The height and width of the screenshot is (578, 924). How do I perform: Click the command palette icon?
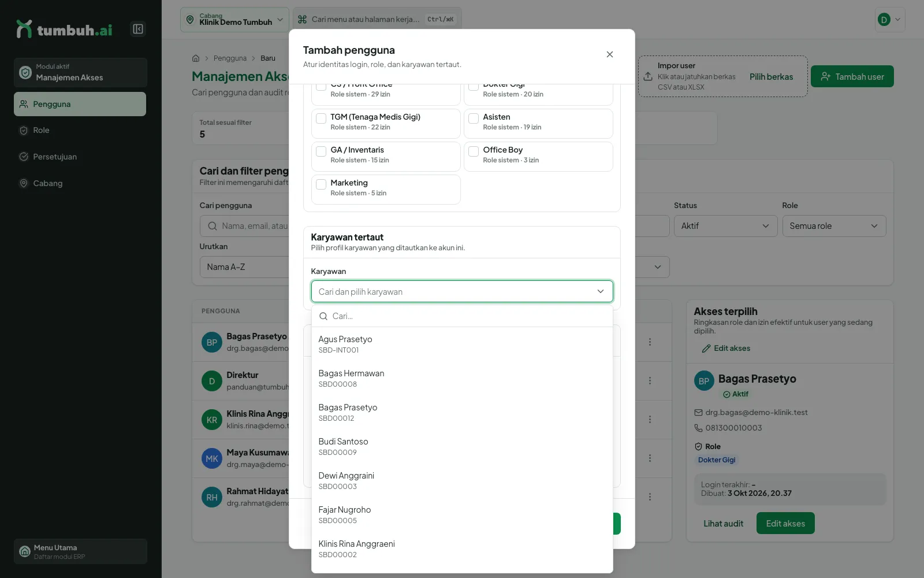point(302,20)
